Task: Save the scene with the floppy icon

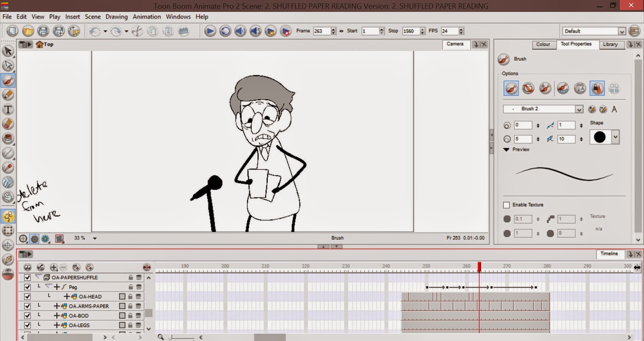Action: pyautogui.click(x=43, y=31)
